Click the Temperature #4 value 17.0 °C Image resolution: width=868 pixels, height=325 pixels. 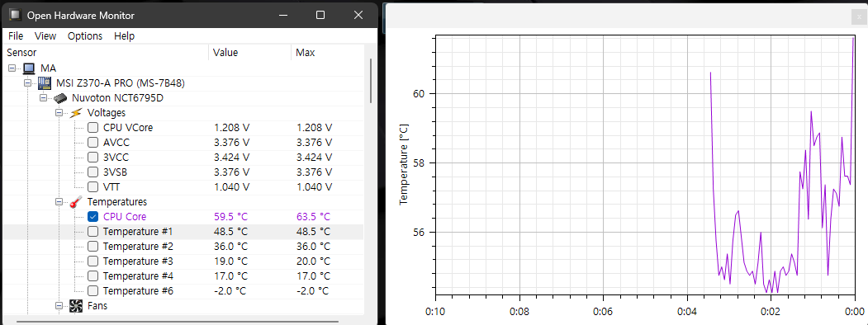pos(231,276)
